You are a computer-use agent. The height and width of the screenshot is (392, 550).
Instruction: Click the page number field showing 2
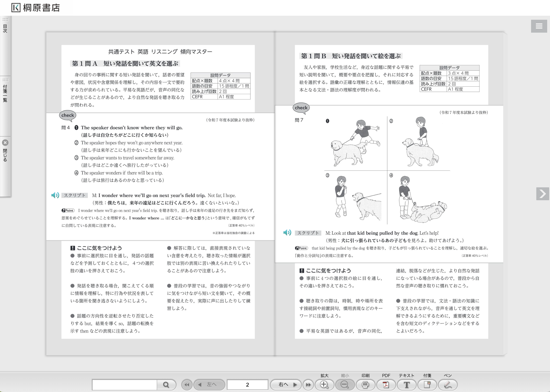click(247, 385)
